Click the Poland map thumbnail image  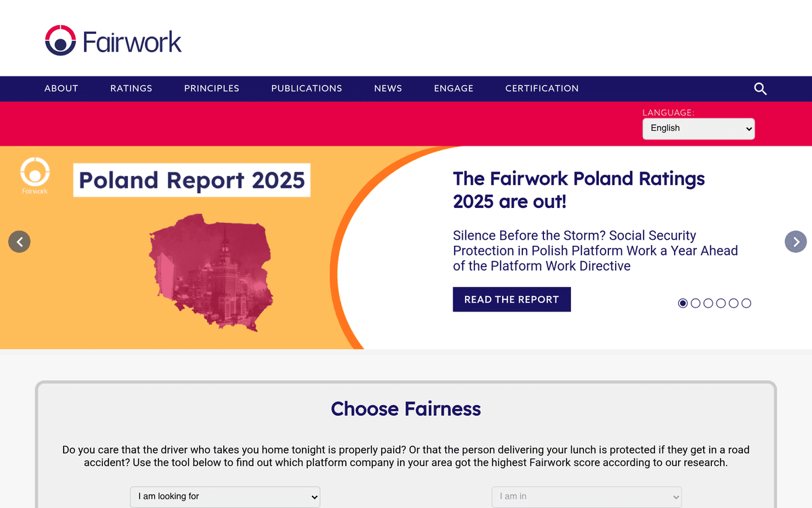click(211, 271)
